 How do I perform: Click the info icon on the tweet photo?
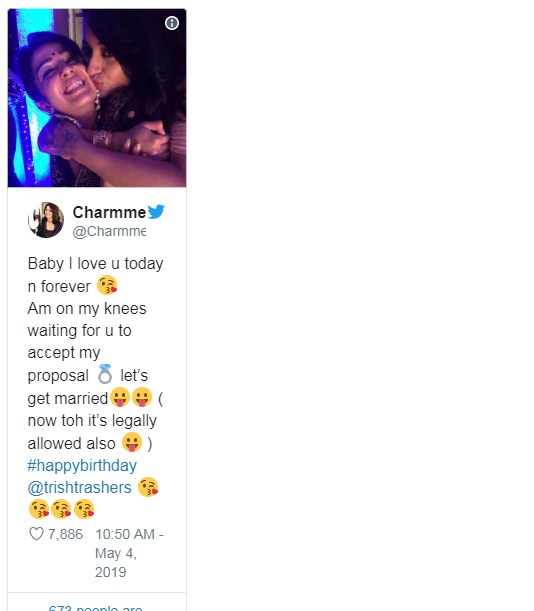click(172, 23)
